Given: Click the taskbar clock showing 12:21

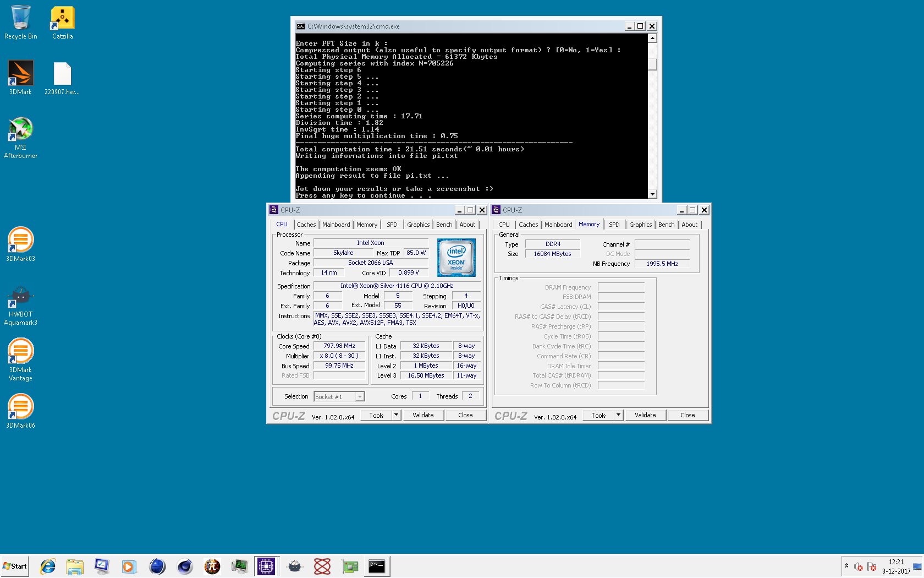Looking at the screenshot, I should click(x=896, y=566).
